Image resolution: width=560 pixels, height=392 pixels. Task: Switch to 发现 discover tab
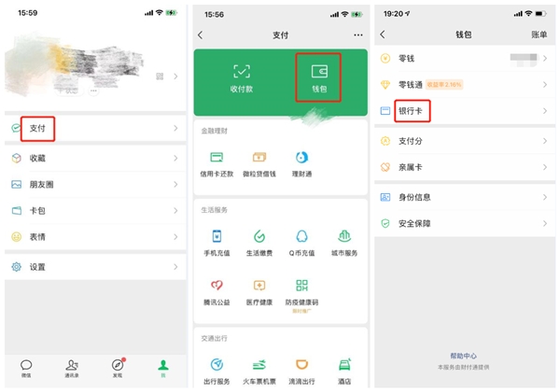coord(118,369)
